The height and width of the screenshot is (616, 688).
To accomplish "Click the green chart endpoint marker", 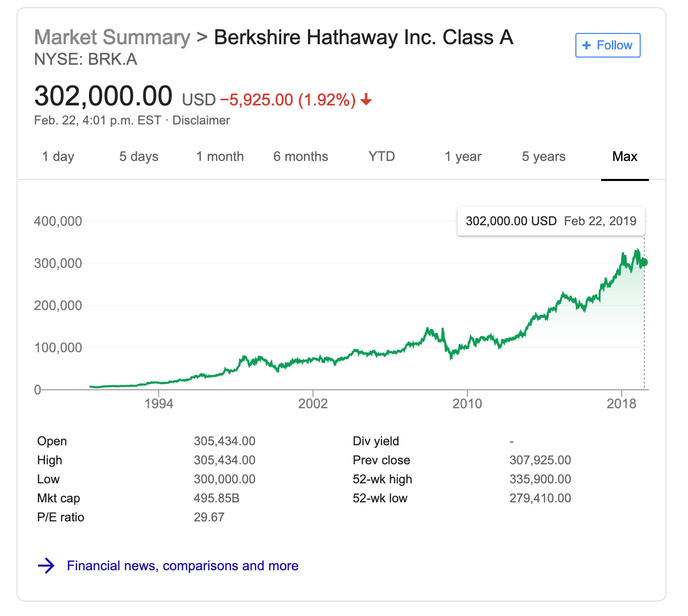I will tap(644, 262).
